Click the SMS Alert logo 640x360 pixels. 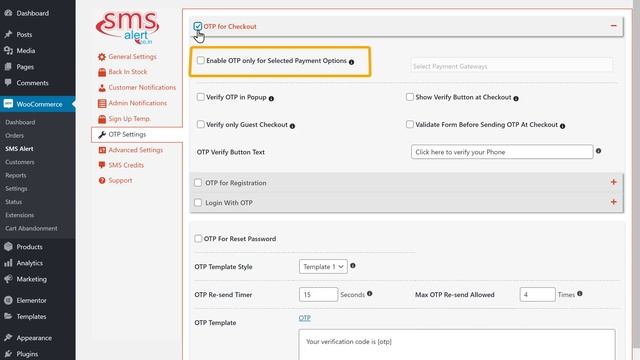127,27
